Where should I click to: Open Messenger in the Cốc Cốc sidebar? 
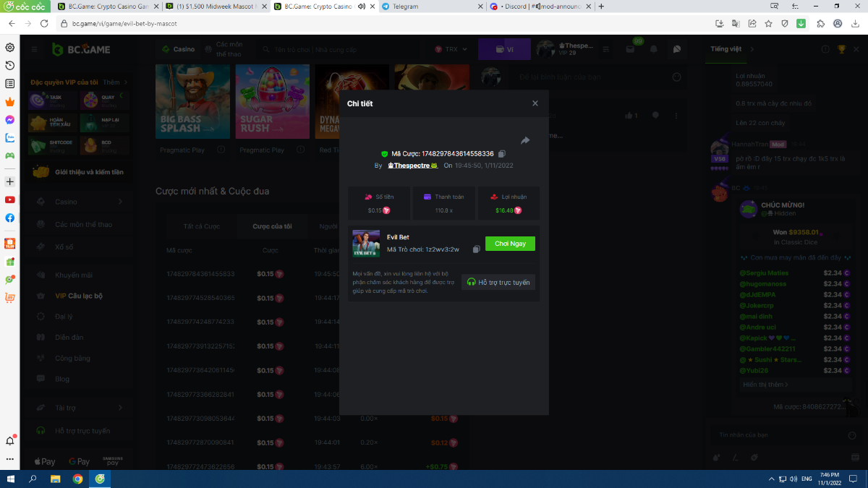click(x=10, y=119)
